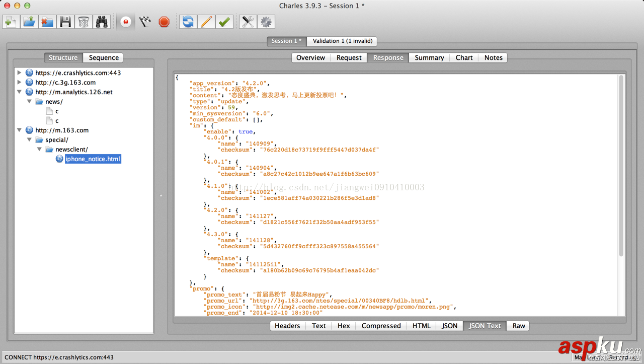Click the "promo_end" date line
The image size is (644, 364).
(x=263, y=313)
